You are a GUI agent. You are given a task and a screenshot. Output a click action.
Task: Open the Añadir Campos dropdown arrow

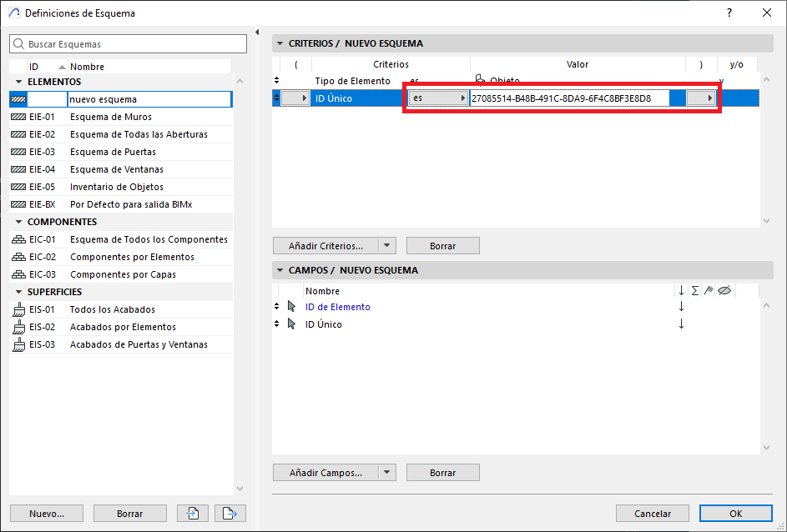(386, 473)
